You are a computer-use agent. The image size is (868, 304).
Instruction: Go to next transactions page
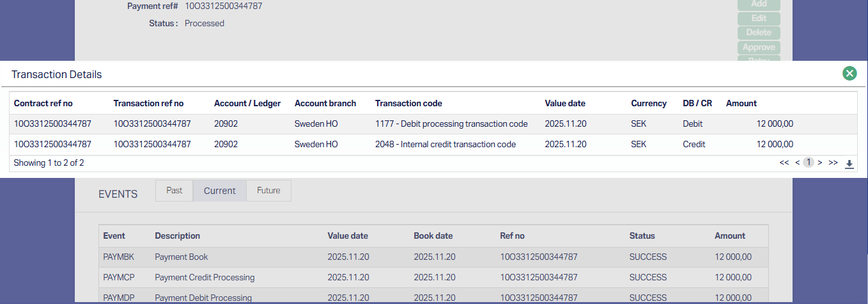pos(820,163)
